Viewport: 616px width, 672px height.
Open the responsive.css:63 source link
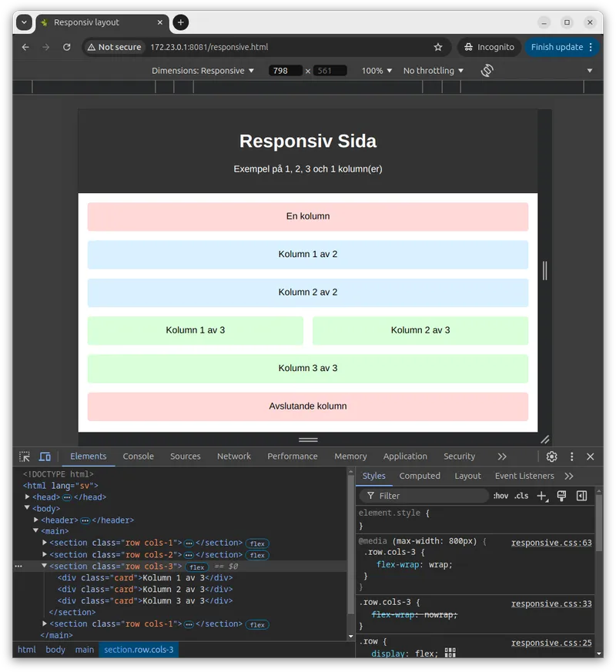551,543
